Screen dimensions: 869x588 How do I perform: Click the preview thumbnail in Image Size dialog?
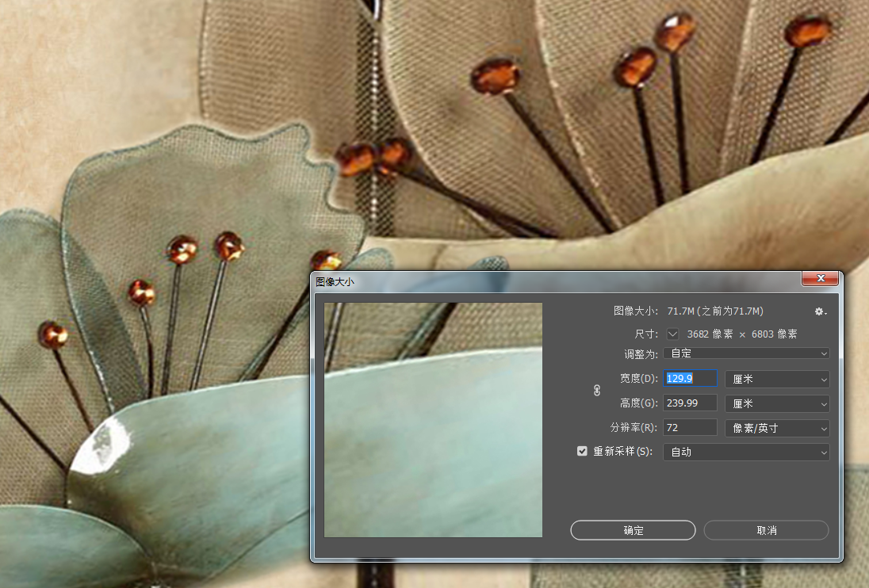(434, 420)
